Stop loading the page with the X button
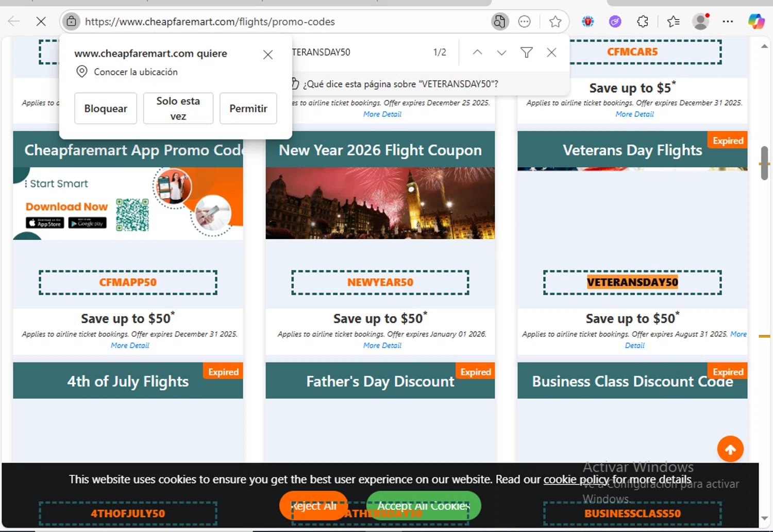 click(x=41, y=22)
